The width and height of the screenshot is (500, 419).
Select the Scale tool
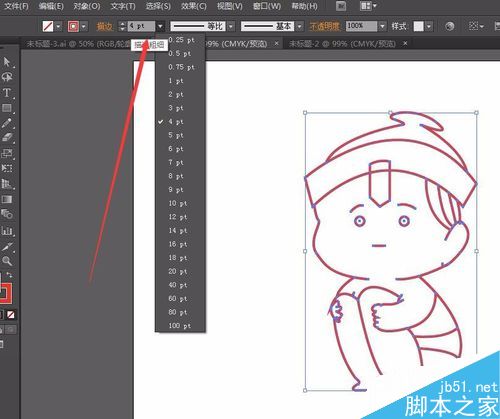coord(7,153)
